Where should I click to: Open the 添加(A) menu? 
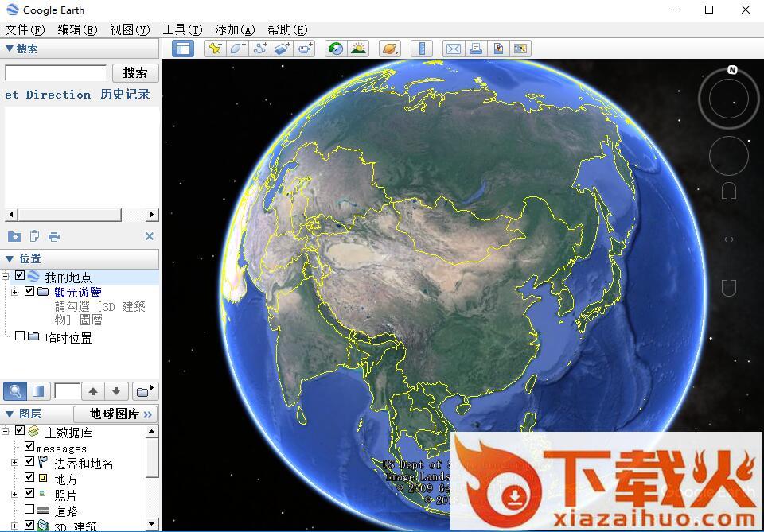pyautogui.click(x=235, y=29)
